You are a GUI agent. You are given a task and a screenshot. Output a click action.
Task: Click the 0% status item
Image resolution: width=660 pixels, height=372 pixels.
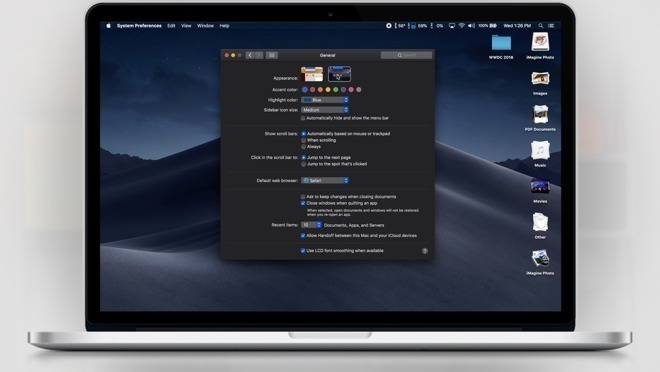437,26
